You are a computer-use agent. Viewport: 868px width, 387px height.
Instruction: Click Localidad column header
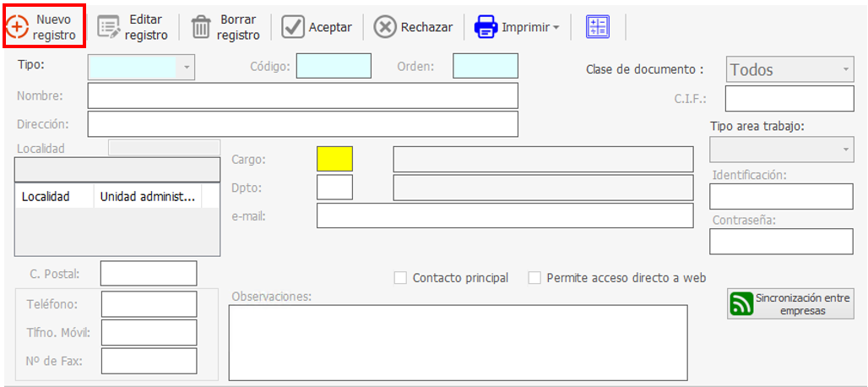[55, 197]
